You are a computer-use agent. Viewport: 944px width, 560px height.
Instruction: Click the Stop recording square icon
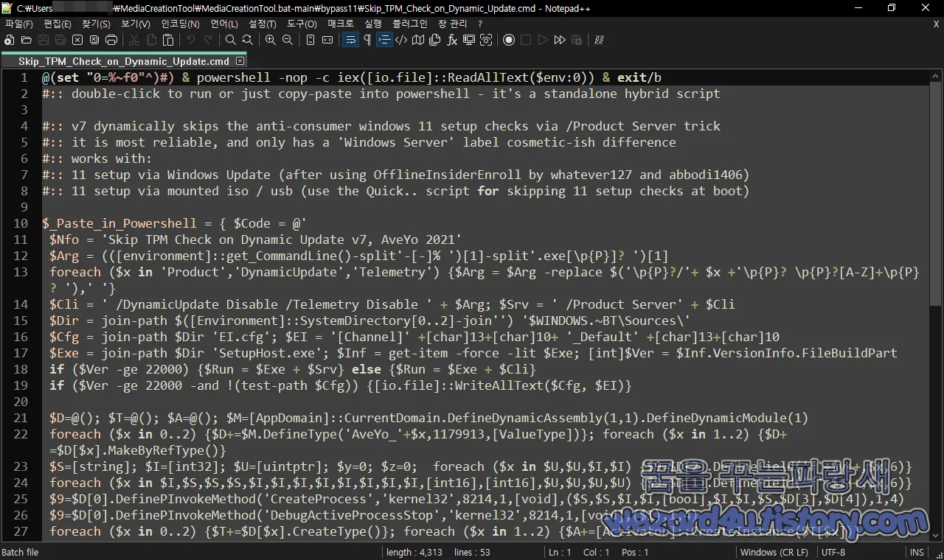point(526,40)
